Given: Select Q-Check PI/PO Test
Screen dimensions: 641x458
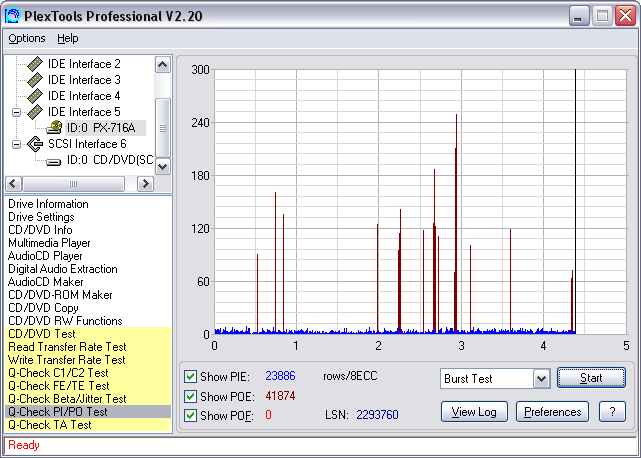Looking at the screenshot, I should pos(88,412).
